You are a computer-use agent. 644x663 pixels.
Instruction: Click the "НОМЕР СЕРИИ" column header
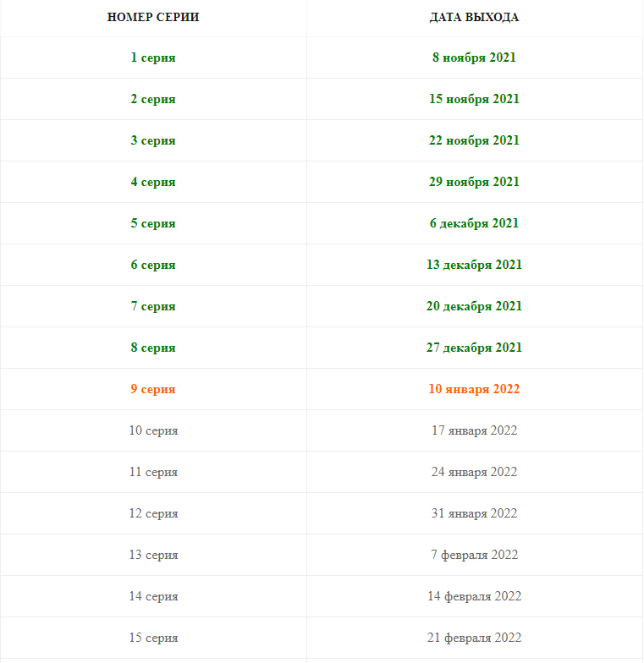tap(153, 17)
